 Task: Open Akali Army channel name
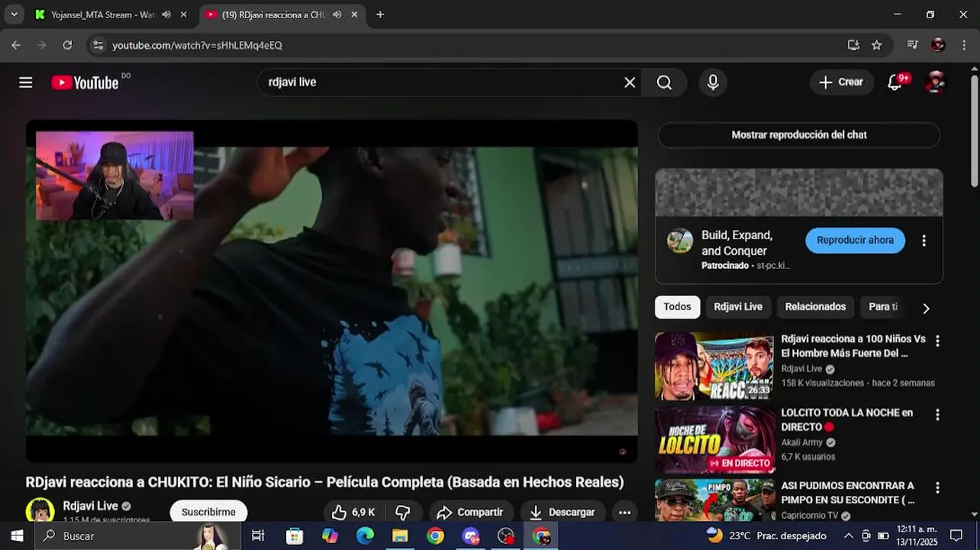click(x=801, y=442)
